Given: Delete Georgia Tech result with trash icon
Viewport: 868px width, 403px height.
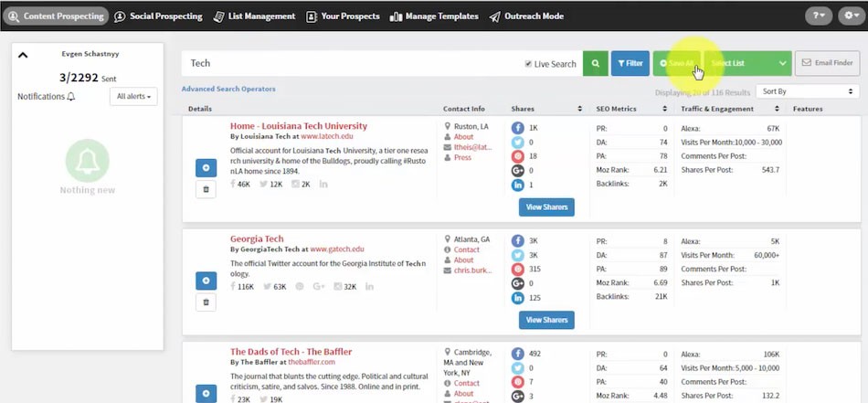Looking at the screenshot, I should 206,302.
